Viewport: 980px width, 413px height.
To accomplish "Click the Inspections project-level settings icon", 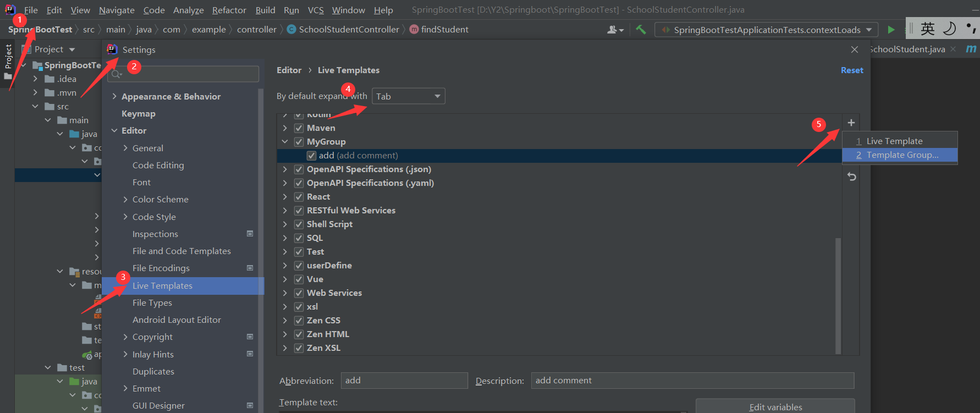I will 250,234.
